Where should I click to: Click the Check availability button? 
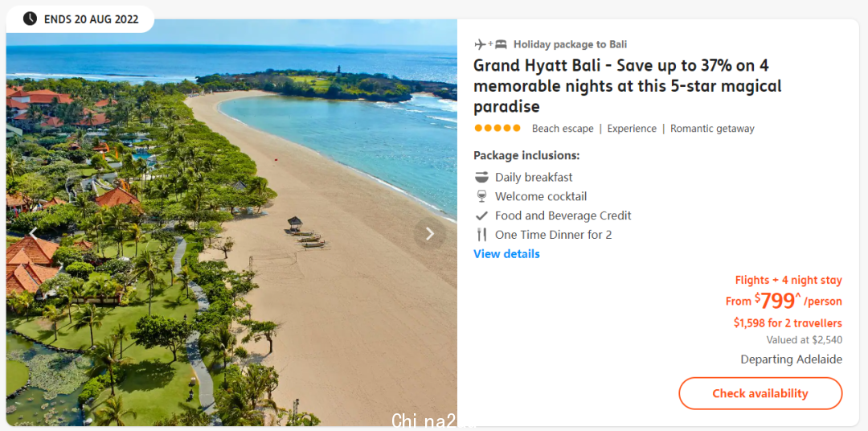coord(760,393)
